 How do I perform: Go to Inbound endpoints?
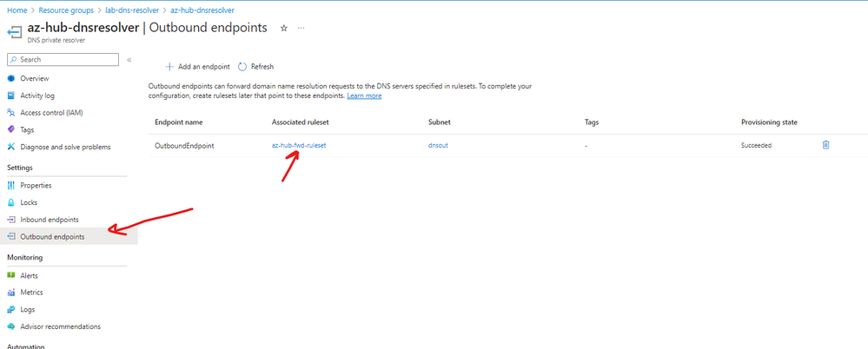point(50,220)
